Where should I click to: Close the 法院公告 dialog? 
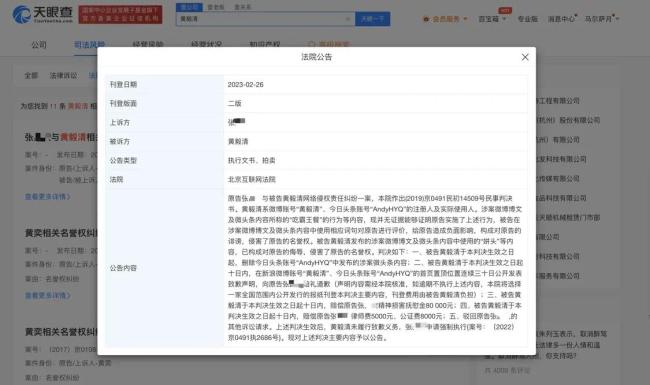(525, 57)
